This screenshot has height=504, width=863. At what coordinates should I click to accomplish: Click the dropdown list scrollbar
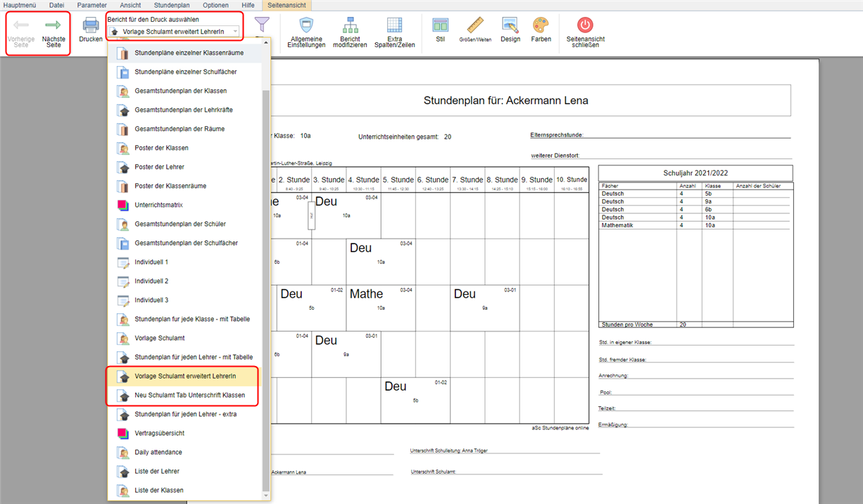tap(265, 282)
